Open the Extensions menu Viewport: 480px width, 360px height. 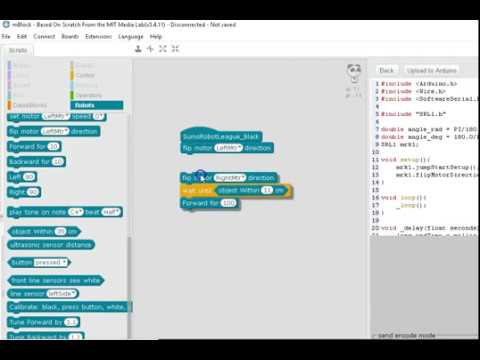98,36
